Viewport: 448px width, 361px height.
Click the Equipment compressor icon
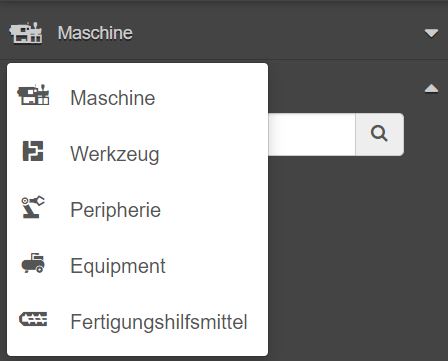click(33, 263)
